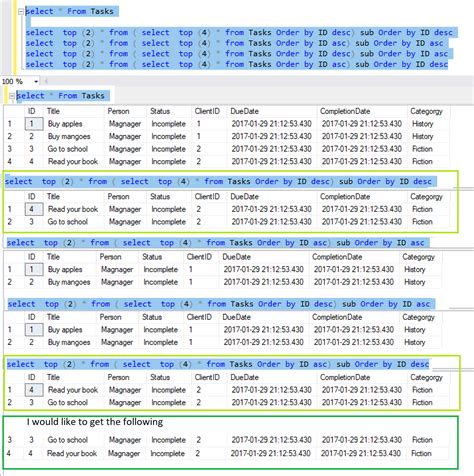474x476 pixels.
Task: Click the editor query line ending 'asc) sub Order by ID asc'
Action: click(234, 43)
